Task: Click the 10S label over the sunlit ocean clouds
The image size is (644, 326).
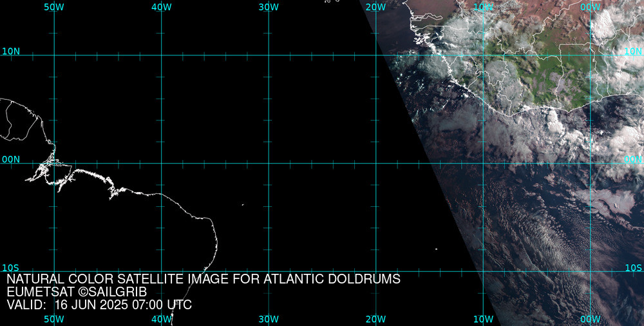Action: 633,268
